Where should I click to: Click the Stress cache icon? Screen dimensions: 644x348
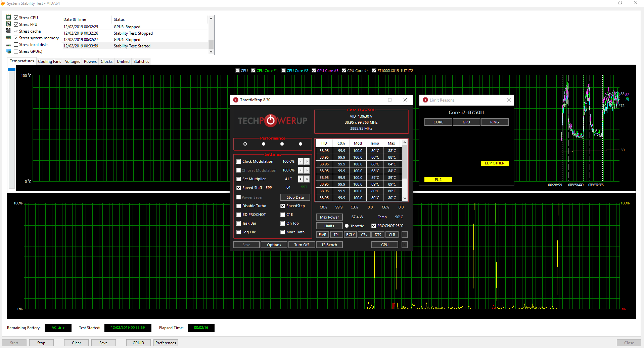click(x=8, y=31)
